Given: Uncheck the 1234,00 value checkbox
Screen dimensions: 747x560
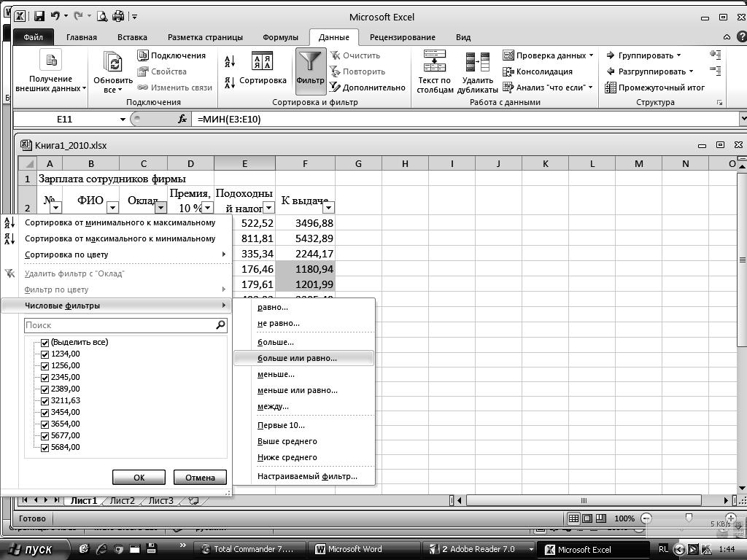Looking at the screenshot, I should 44,355.
